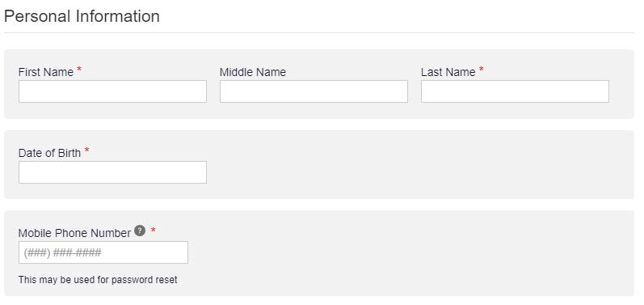Screen dimensions: 644x305
Task: Select the Middle Name input box
Action: (x=314, y=91)
